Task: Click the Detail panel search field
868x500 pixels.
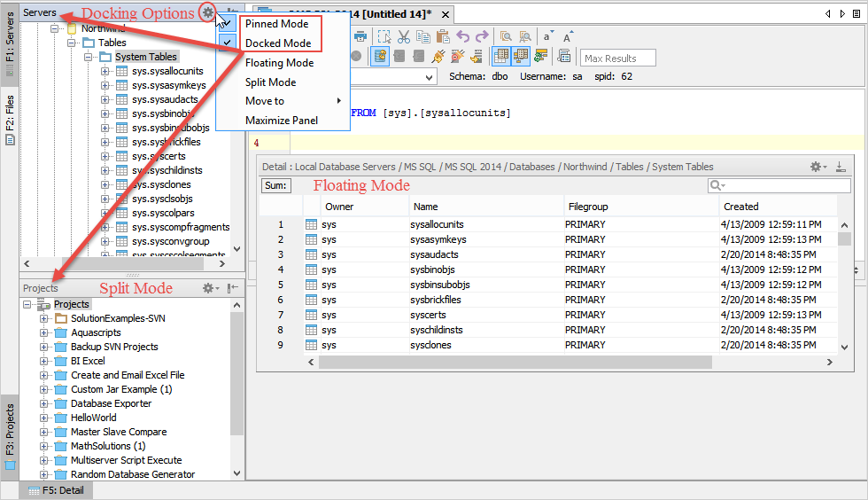Action: (779, 185)
